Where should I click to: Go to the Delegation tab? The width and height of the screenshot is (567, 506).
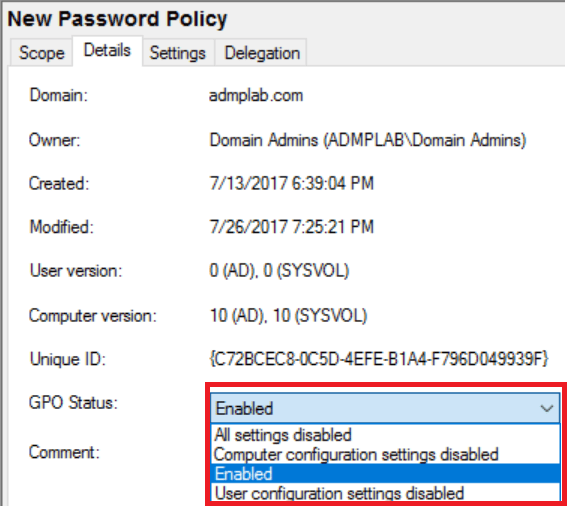pos(262,53)
